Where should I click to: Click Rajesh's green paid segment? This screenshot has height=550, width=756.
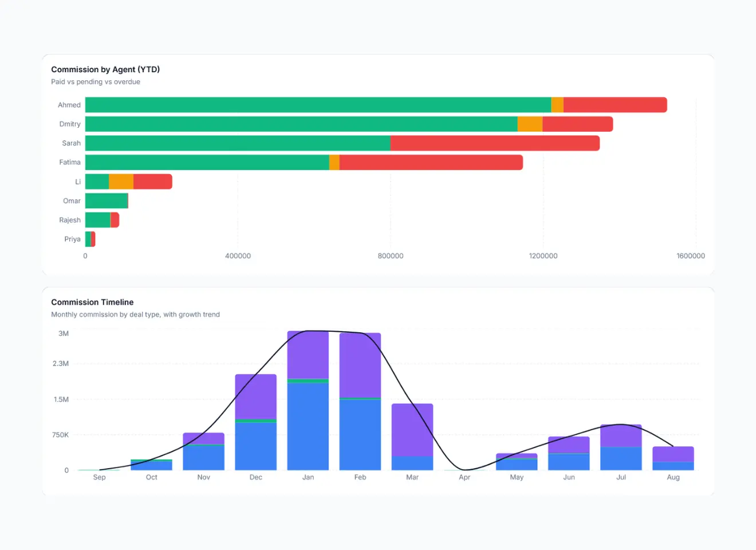coord(98,220)
